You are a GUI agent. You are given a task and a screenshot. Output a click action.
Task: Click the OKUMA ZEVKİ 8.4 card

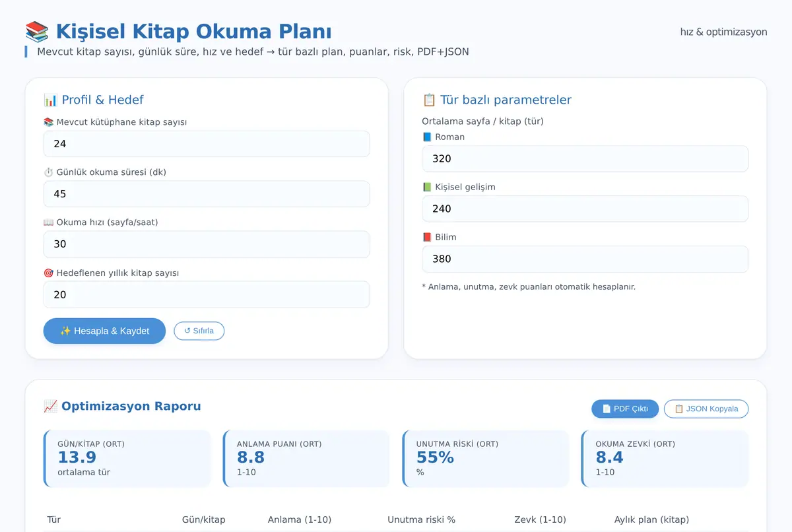665,459
